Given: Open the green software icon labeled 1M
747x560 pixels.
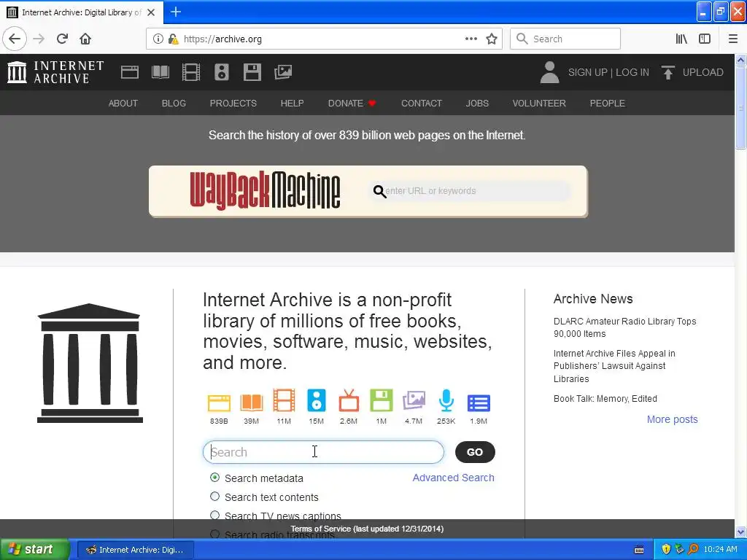Looking at the screenshot, I should [381, 400].
